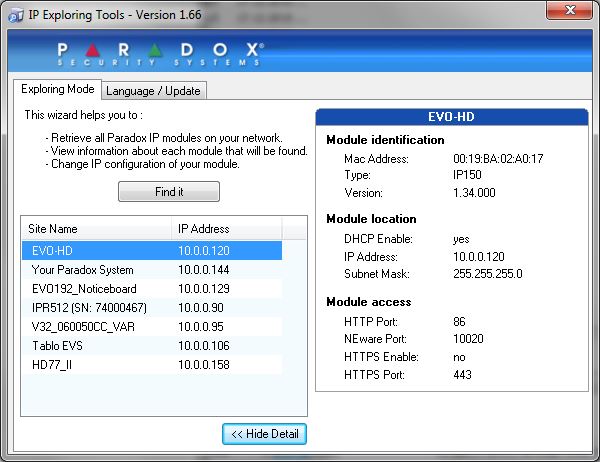
Task: Click the 10.0.0.158 IP address cell
Action: pyautogui.click(x=203, y=365)
